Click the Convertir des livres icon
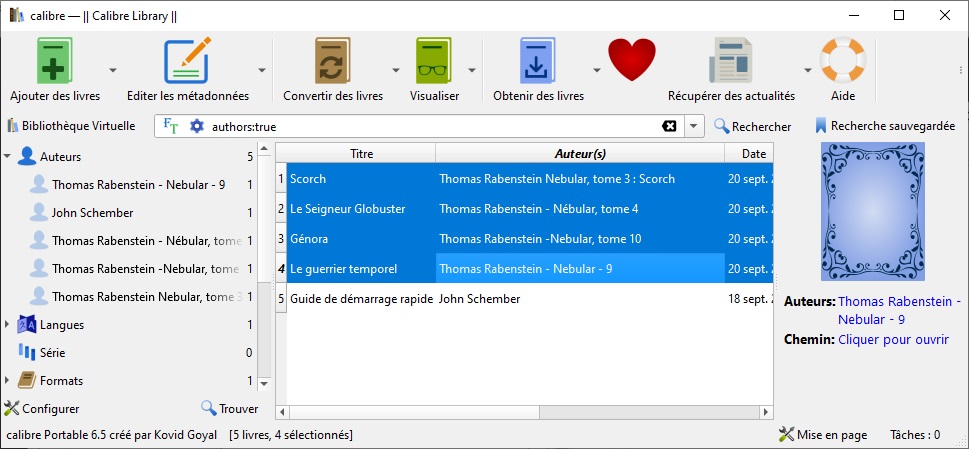The height and width of the screenshot is (449, 969). point(332,62)
